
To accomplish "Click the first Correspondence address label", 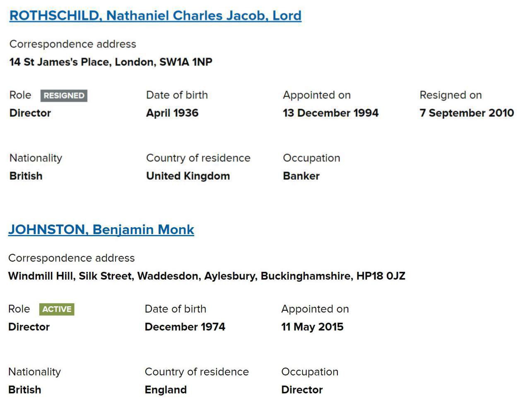I will [x=73, y=44].
